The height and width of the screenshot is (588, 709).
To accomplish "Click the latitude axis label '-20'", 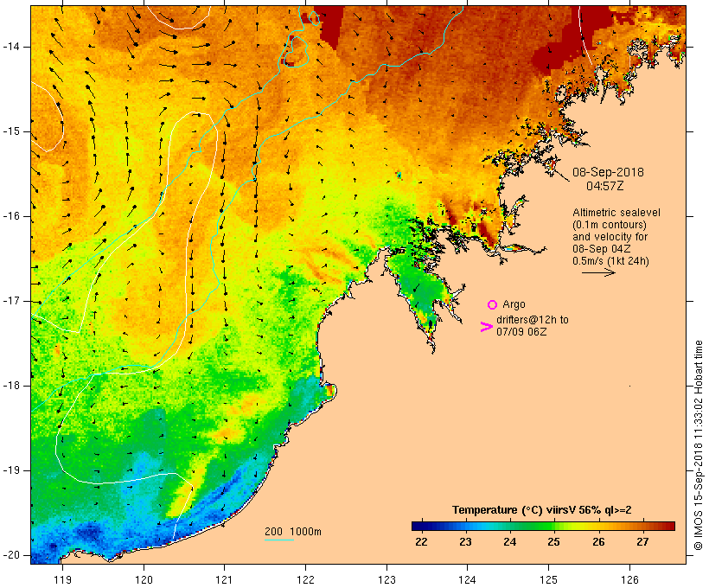I will click(11, 555).
